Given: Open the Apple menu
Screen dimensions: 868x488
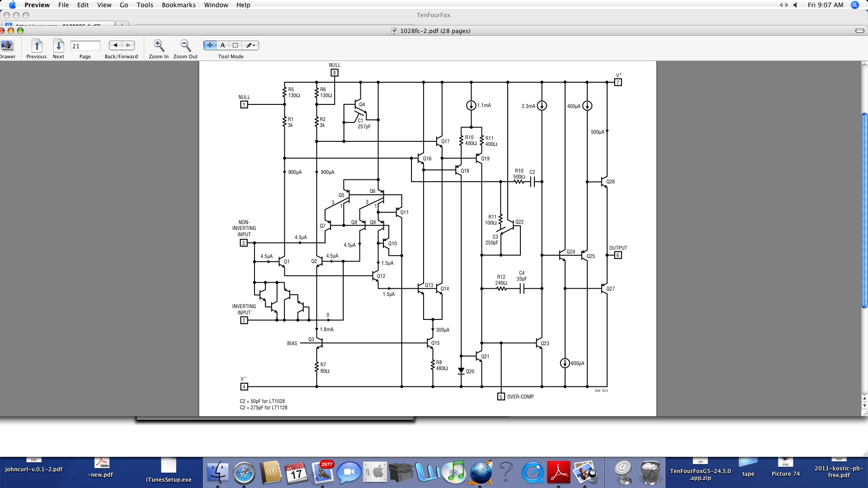Looking at the screenshot, I should [x=12, y=5].
